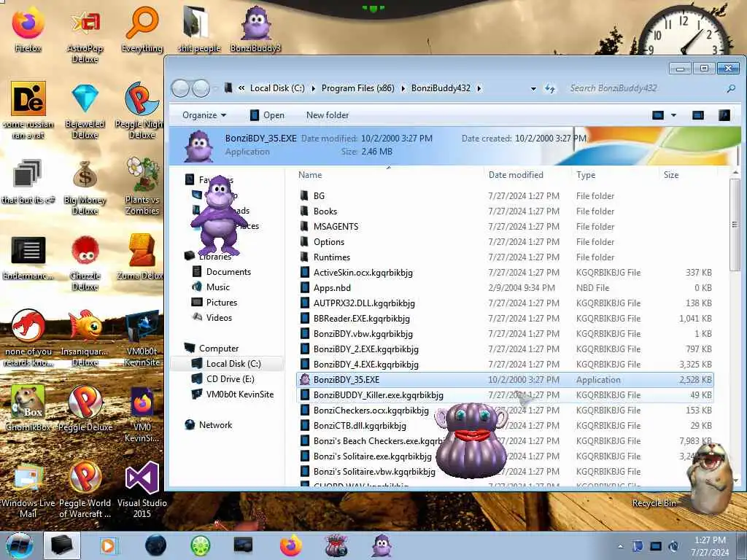Click the taskbar clock showing 1:27 PM
The height and width of the screenshot is (560, 747).
tap(710, 546)
